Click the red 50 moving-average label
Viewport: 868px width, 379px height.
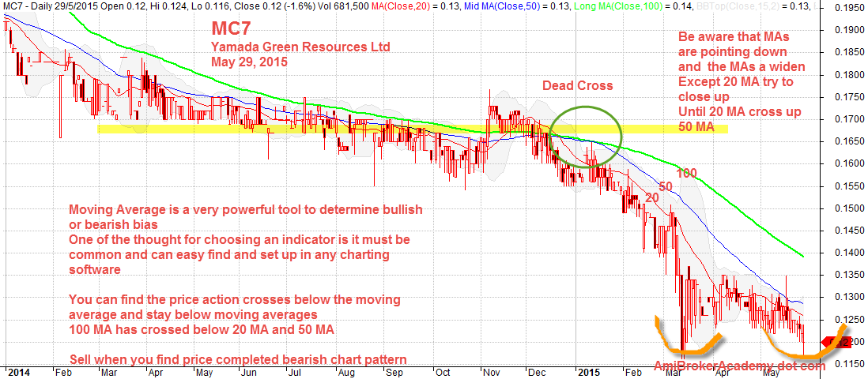tap(666, 186)
